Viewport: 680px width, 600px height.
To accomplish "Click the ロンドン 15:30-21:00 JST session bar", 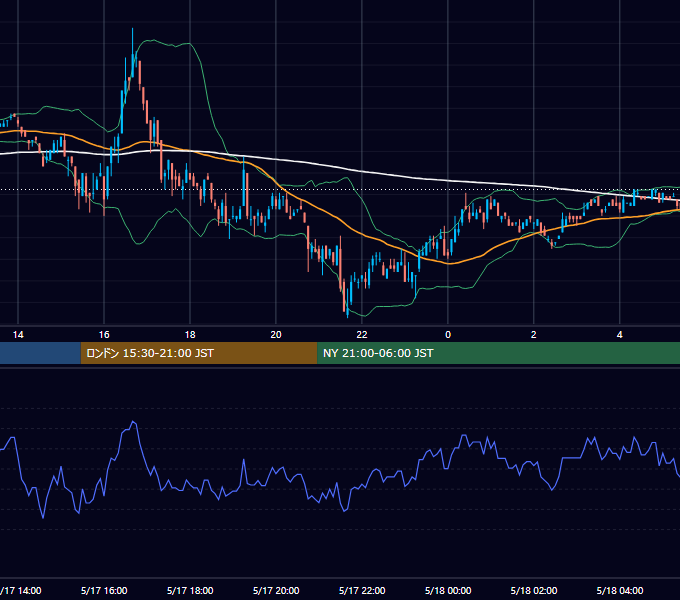I will click(199, 353).
